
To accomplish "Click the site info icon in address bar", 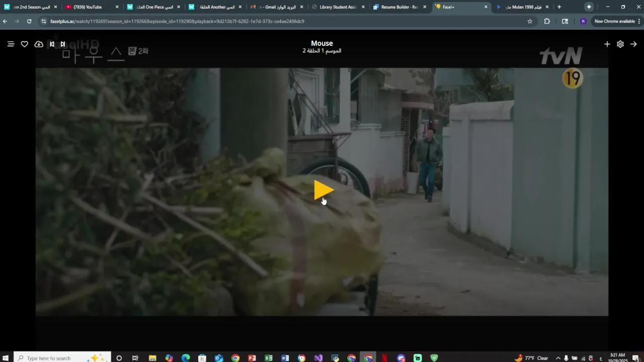I will [44, 21].
